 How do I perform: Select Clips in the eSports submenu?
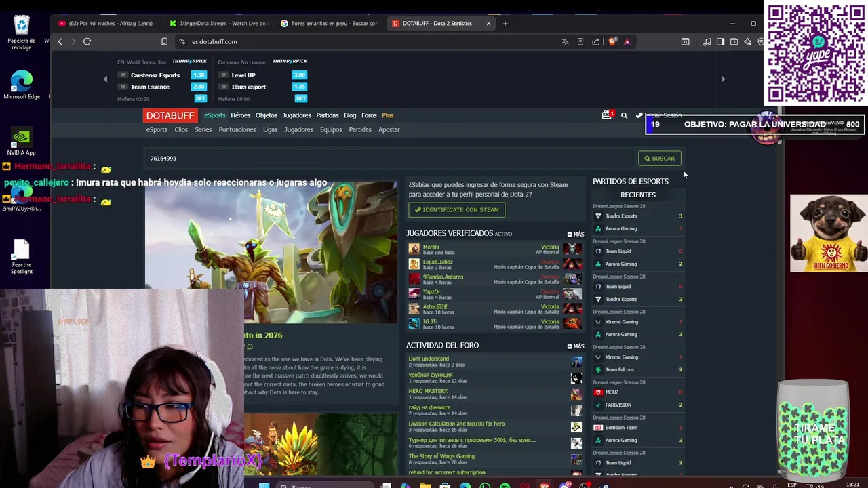click(181, 129)
